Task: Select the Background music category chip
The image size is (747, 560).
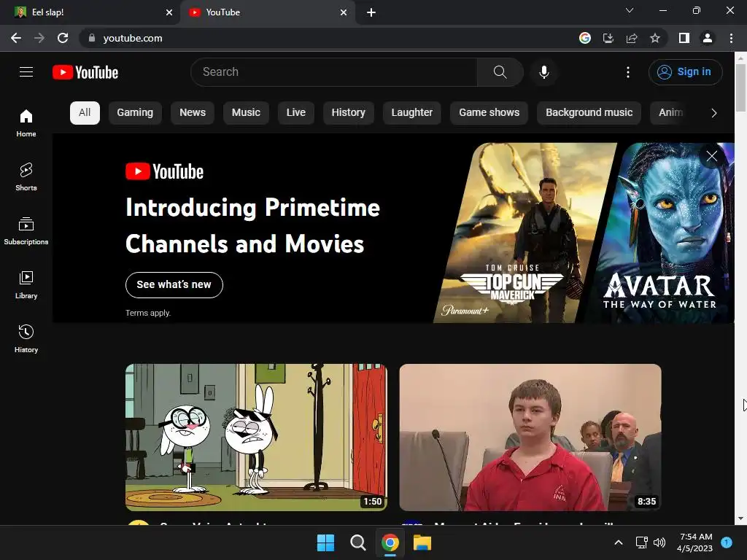Action: (589, 113)
